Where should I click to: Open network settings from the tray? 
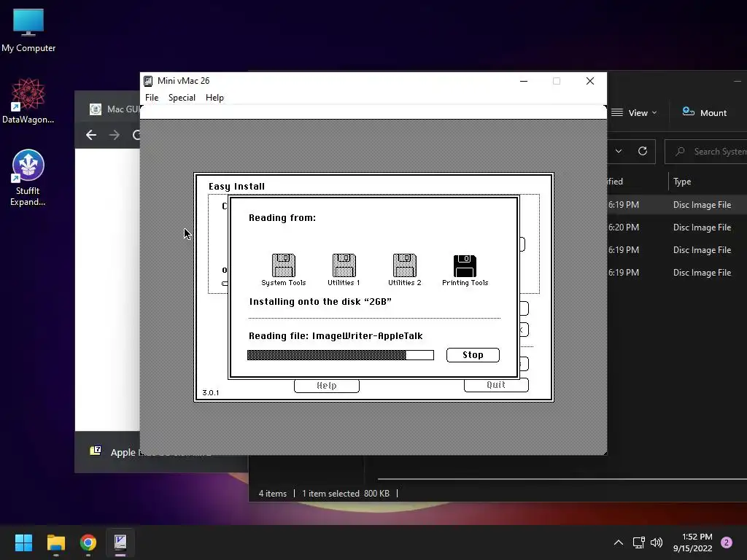pyautogui.click(x=638, y=542)
